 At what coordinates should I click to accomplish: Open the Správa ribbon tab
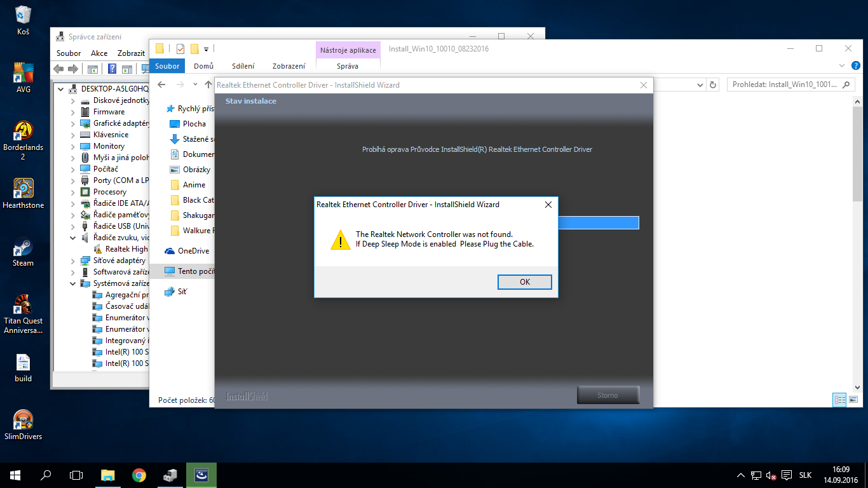[x=348, y=65]
